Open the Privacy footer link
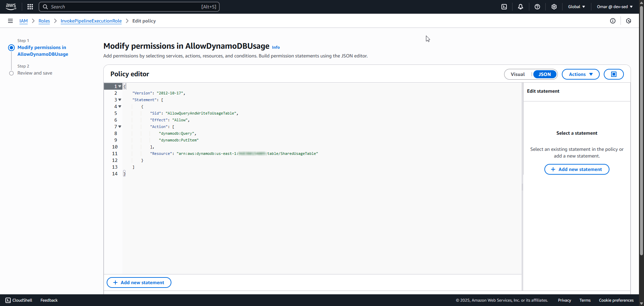This screenshot has width=644, height=306. [565, 300]
